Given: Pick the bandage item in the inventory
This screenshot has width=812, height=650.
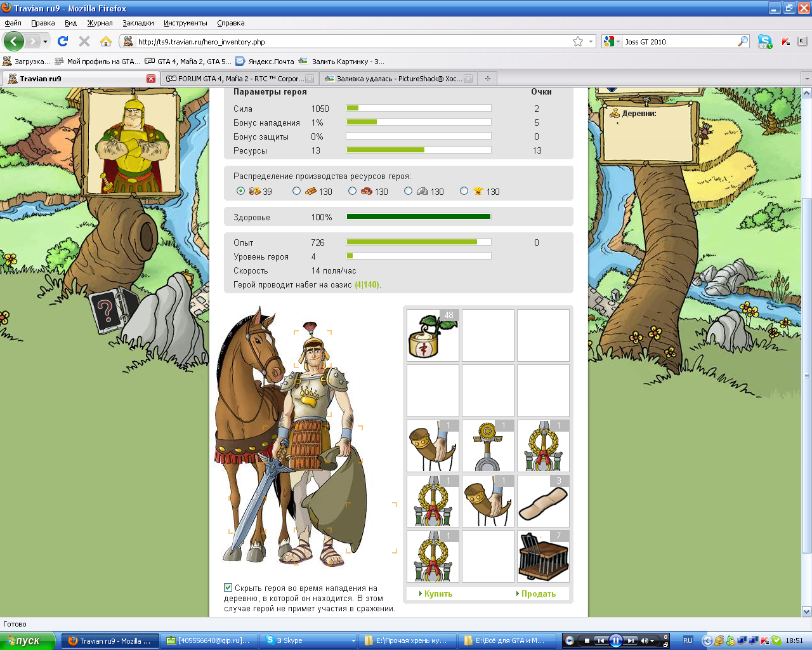Looking at the screenshot, I should click(543, 501).
